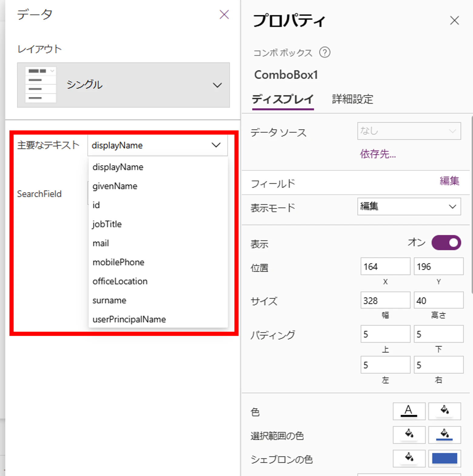Toggle the 表示 switch off
The height and width of the screenshot is (476, 473).
tap(446, 243)
